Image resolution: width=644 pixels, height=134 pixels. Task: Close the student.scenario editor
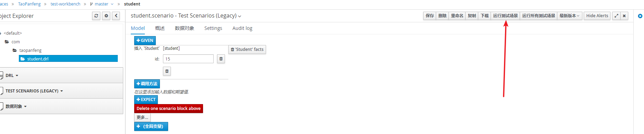coord(624,16)
